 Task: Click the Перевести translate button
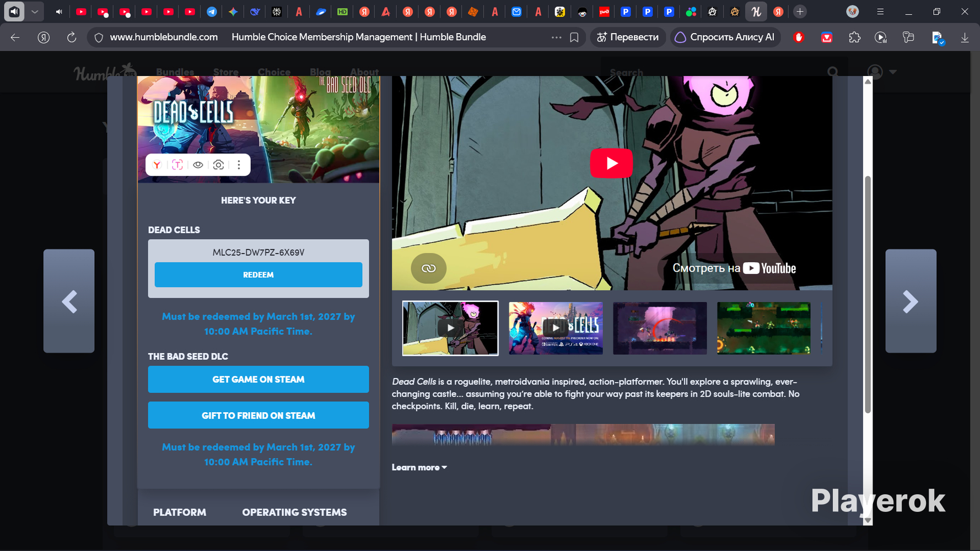[x=628, y=37]
